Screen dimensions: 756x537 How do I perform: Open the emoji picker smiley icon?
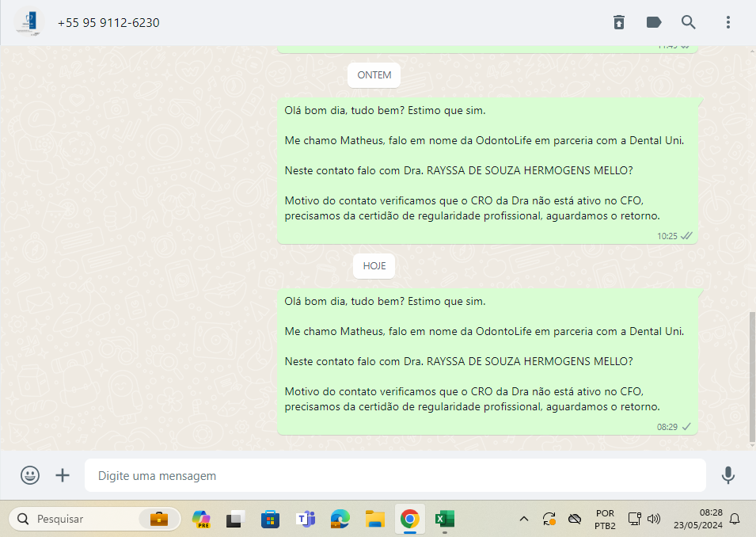tap(30, 475)
